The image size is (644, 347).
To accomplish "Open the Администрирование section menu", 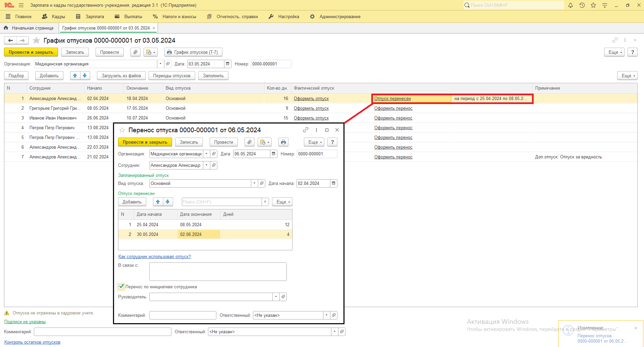I will point(335,17).
